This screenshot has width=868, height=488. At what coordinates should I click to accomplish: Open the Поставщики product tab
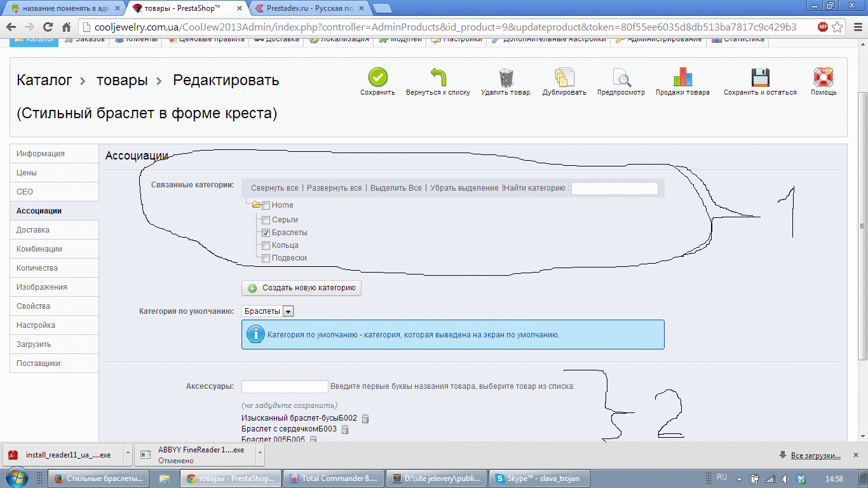(x=54, y=363)
